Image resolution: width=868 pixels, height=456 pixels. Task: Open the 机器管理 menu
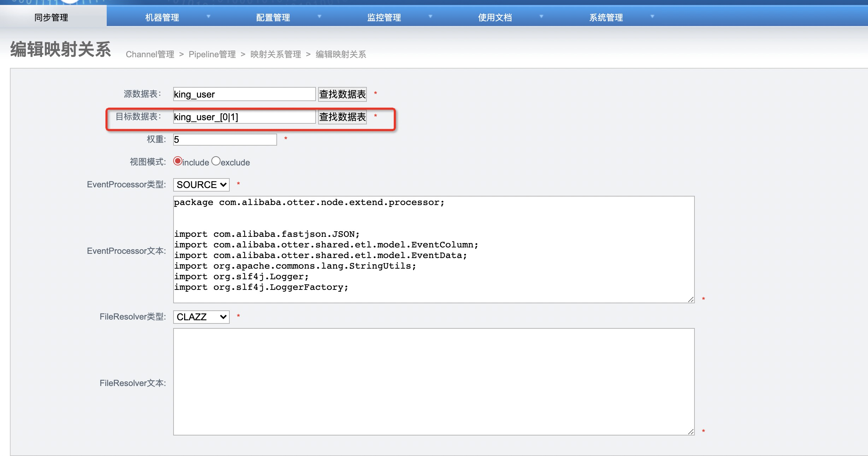coord(162,17)
